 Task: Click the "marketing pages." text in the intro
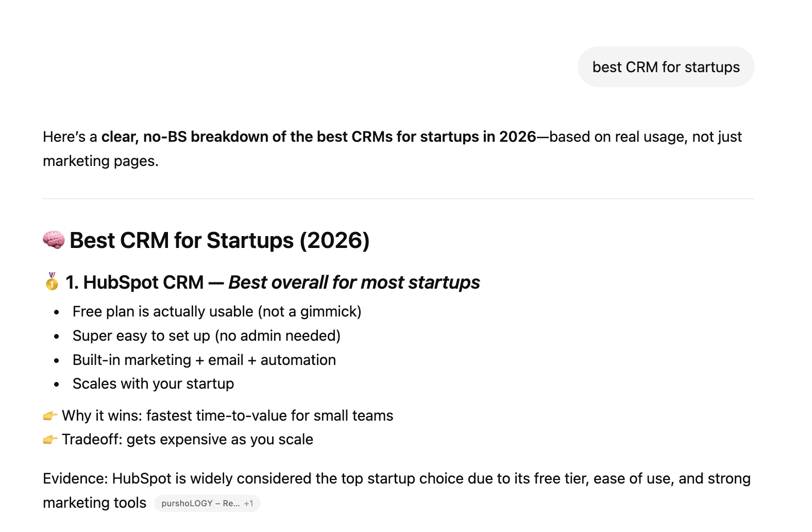[100, 161]
